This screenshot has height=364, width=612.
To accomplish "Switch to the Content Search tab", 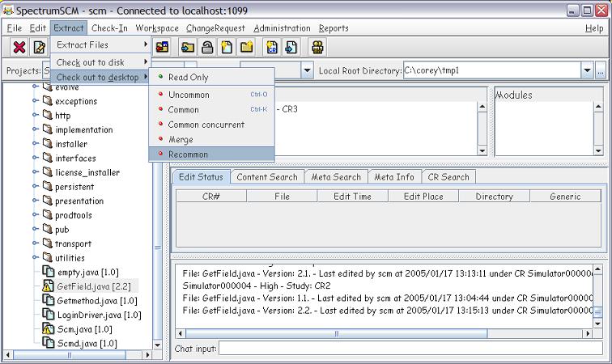I will point(267,177).
